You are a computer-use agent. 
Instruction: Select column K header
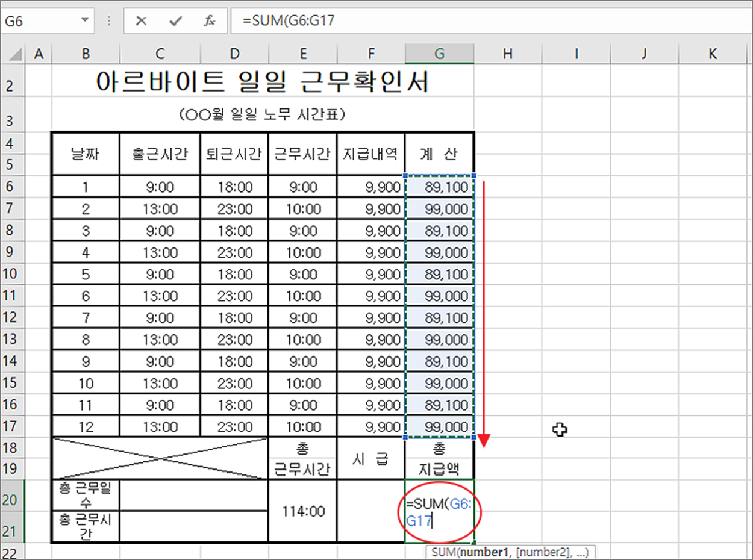[713, 54]
